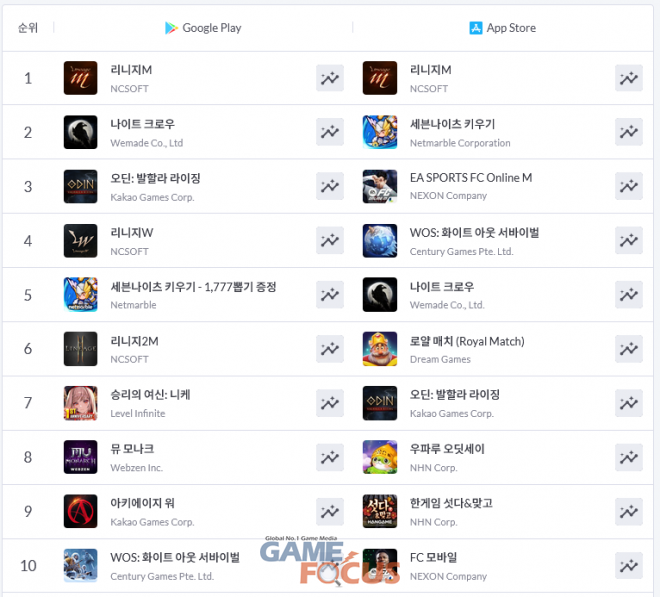Click the 오딘: 발할라 라이징 app icon on Google Play

point(80,186)
